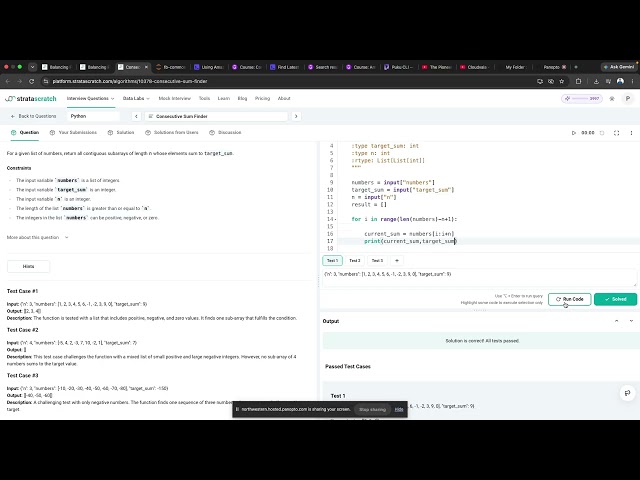Image resolution: width=640 pixels, height=480 pixels.
Task: Add a new test case with plus
Action: pyautogui.click(x=397, y=260)
